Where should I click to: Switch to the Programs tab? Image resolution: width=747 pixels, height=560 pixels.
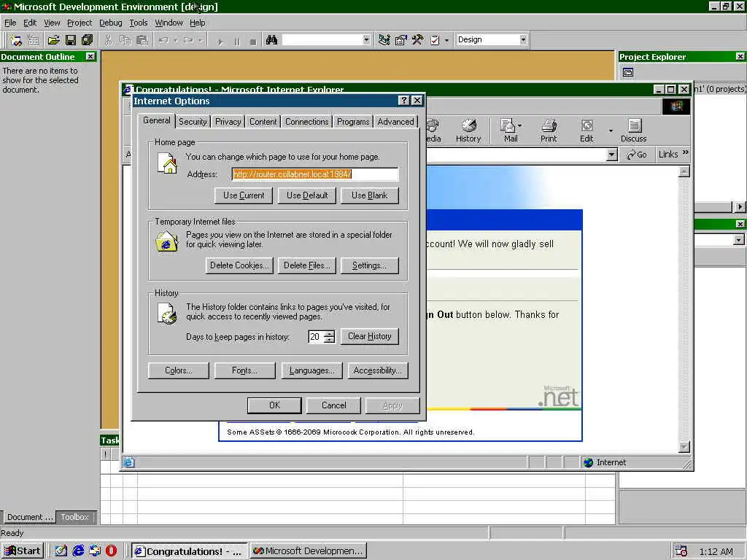pos(353,122)
